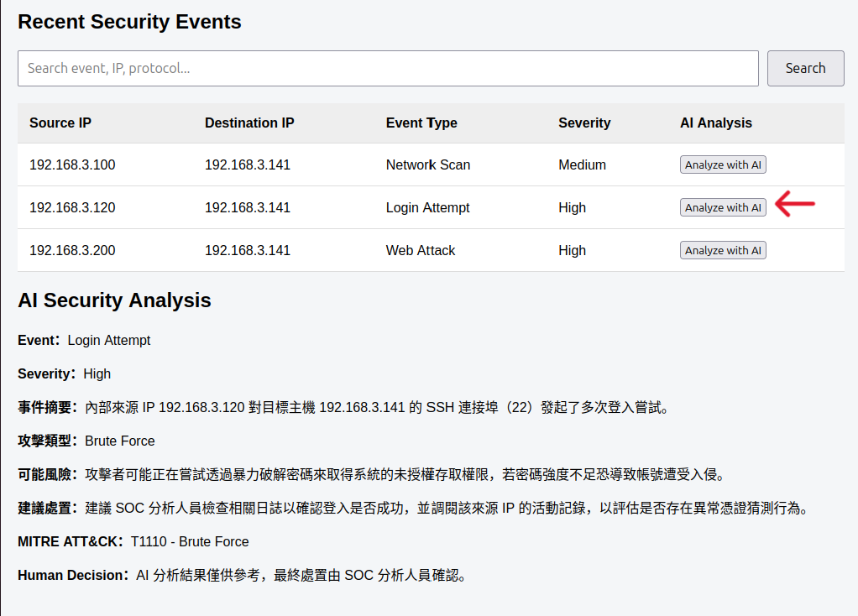Click the Medium severity cell
Image resolution: width=858 pixels, height=616 pixels.
[x=583, y=164]
